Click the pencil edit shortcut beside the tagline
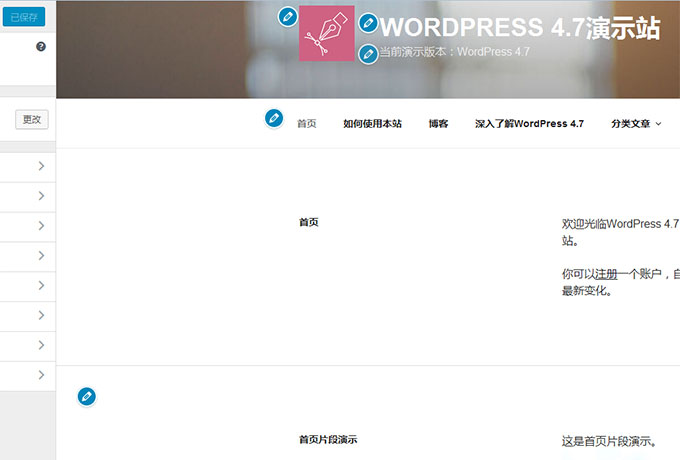 [368, 54]
